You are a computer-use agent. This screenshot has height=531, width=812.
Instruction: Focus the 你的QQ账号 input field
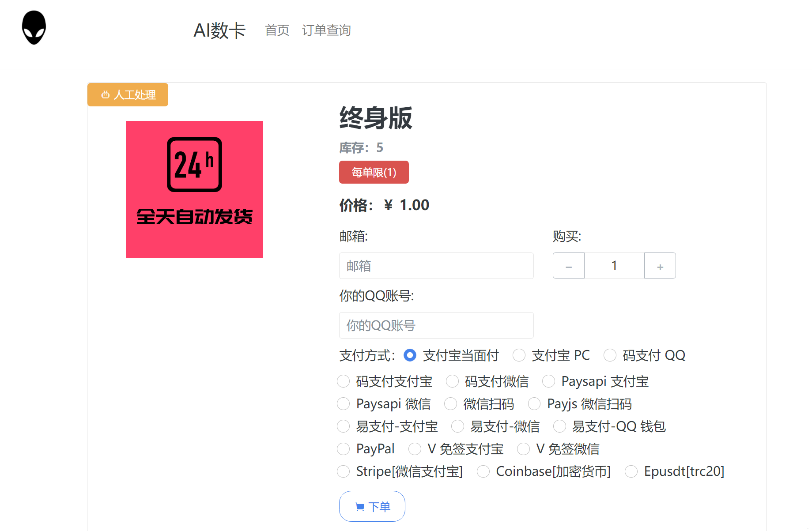[436, 325]
